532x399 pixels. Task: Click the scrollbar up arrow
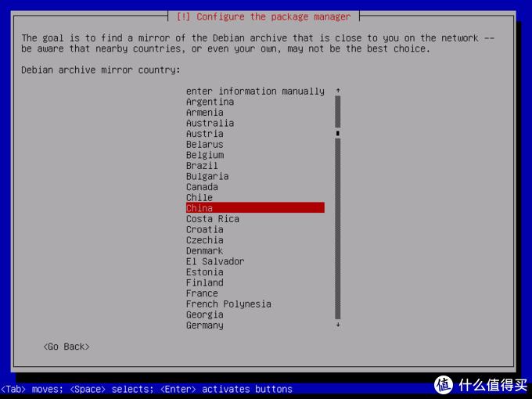click(x=338, y=91)
